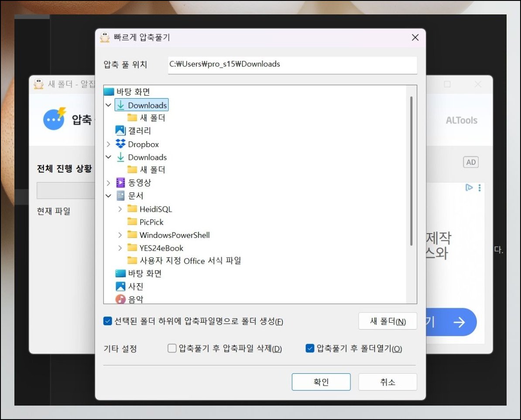Screen dimensions: 521x420
Task: Open the ad options three-dot icon
Action: point(480,188)
